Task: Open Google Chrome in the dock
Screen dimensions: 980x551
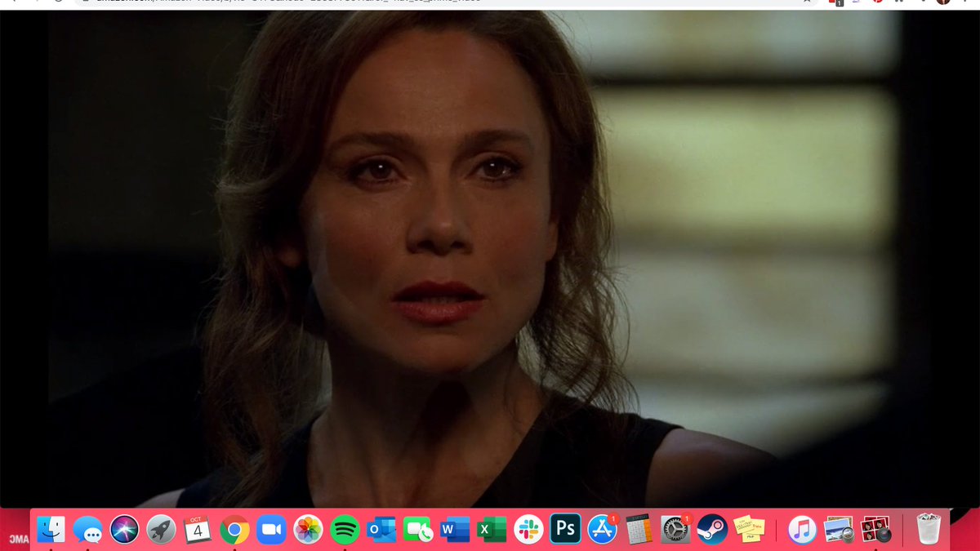Action: pyautogui.click(x=234, y=530)
